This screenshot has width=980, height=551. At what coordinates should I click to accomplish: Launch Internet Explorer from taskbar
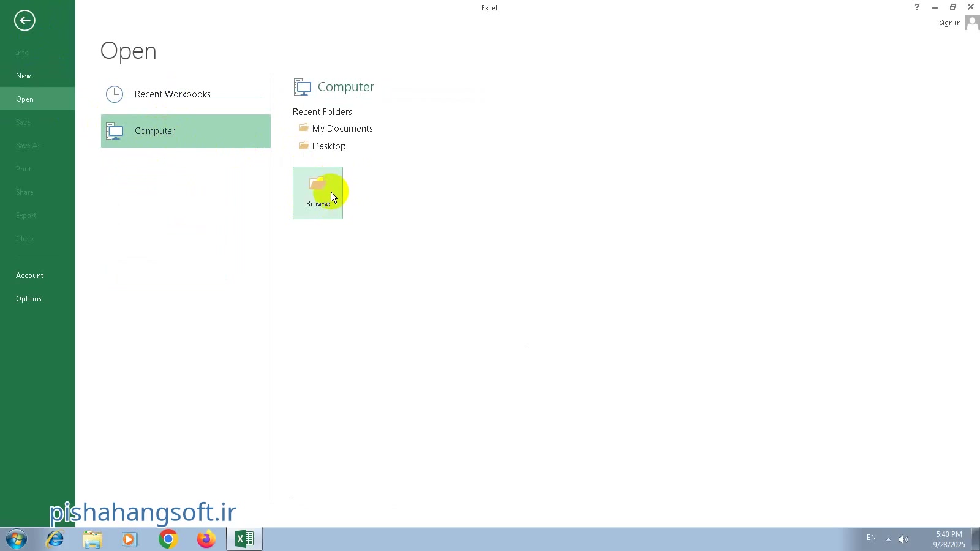click(55, 539)
